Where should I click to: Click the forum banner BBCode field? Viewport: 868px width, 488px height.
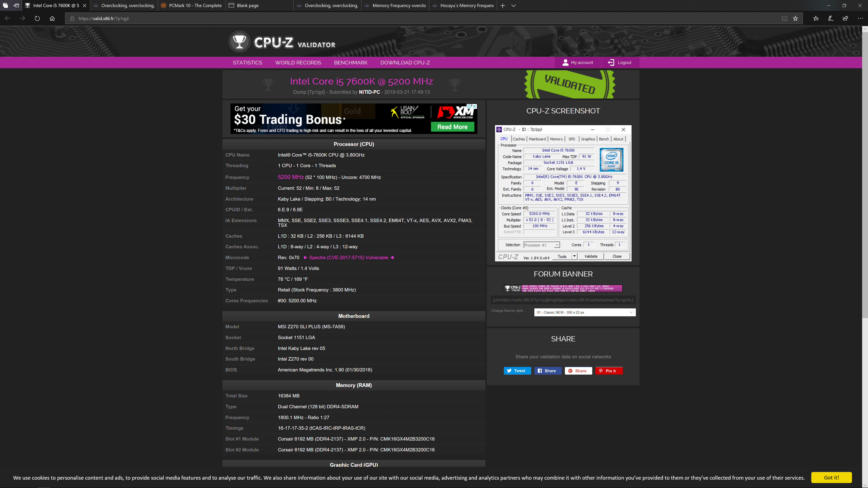click(563, 300)
